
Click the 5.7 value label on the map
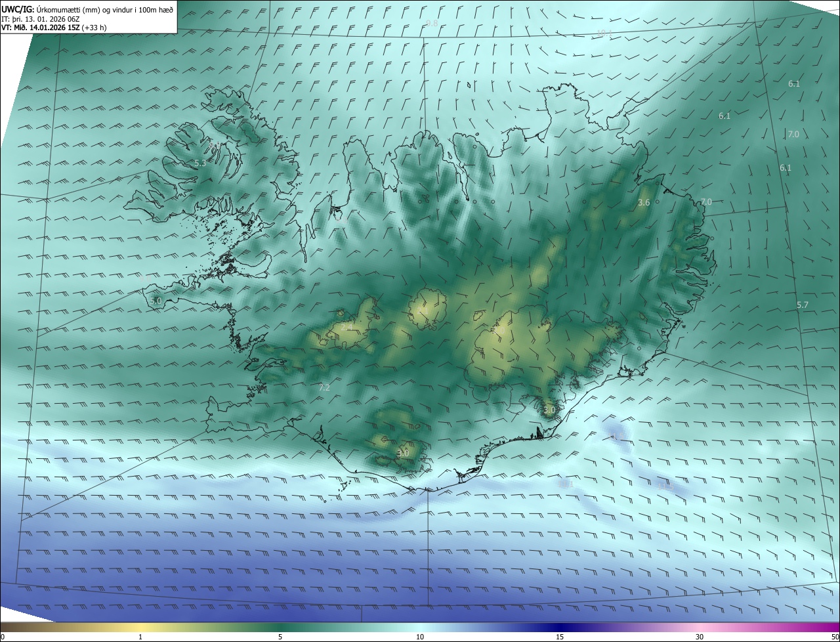point(803,305)
